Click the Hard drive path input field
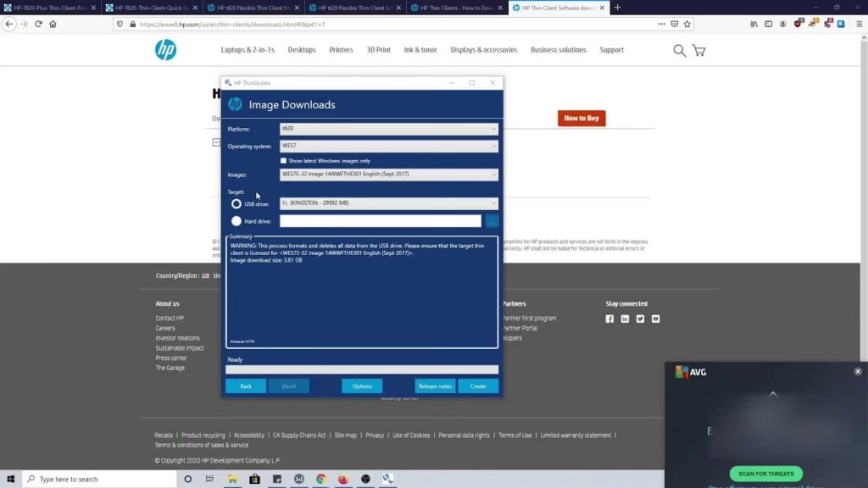This screenshot has width=868, height=488. click(381, 221)
